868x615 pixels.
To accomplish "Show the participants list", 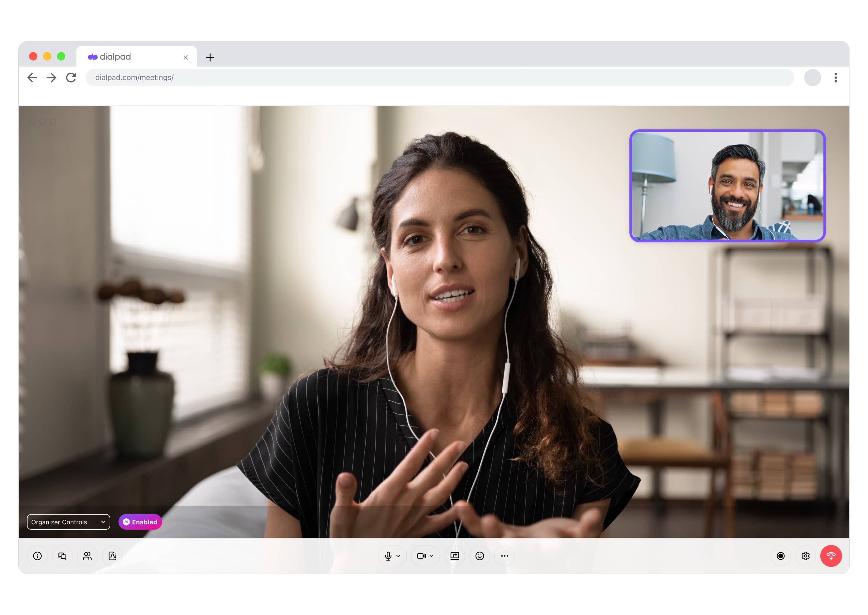I will click(87, 556).
